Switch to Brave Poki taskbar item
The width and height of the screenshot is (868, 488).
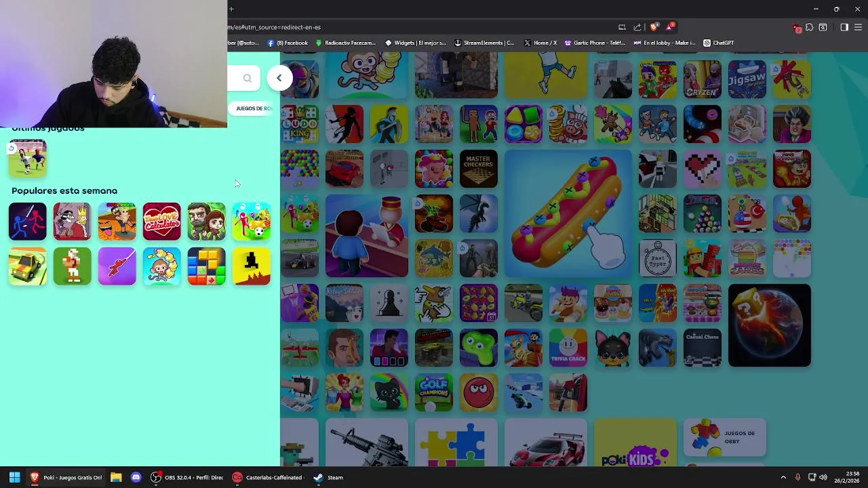pyautogui.click(x=66, y=477)
